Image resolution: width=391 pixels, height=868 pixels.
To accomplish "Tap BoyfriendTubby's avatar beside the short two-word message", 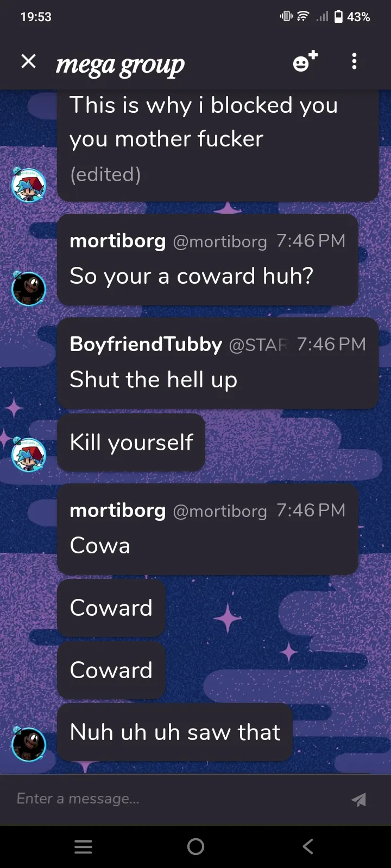I will point(28,455).
